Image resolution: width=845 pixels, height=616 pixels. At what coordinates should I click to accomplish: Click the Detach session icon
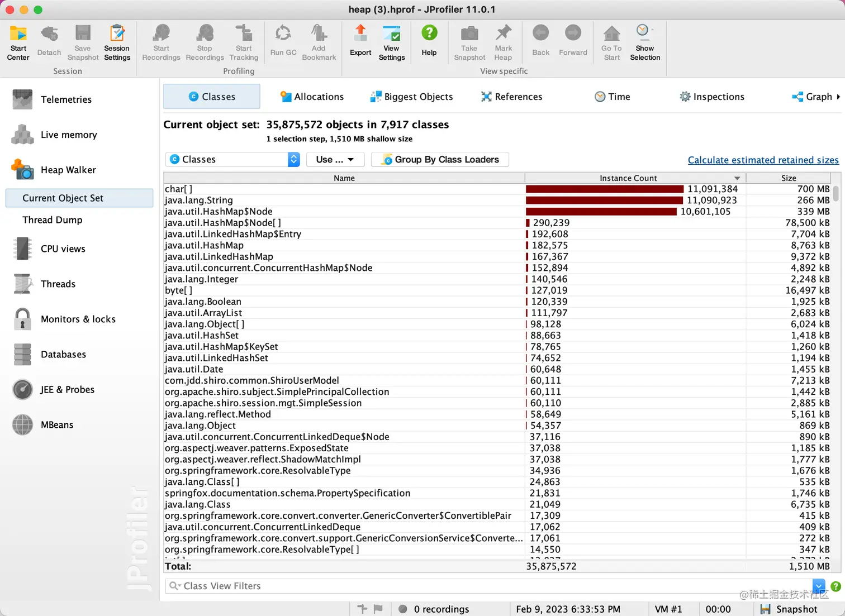[x=49, y=41]
